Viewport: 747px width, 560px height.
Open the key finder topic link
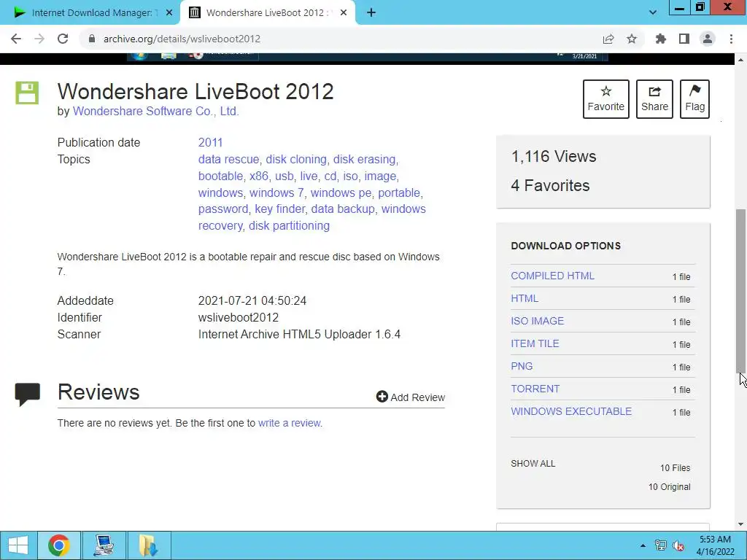(279, 209)
